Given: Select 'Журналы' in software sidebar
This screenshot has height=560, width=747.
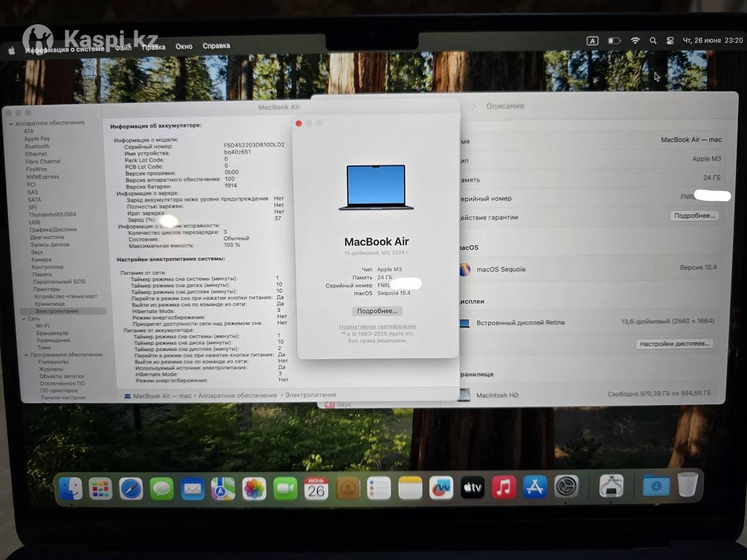Looking at the screenshot, I should (52, 370).
